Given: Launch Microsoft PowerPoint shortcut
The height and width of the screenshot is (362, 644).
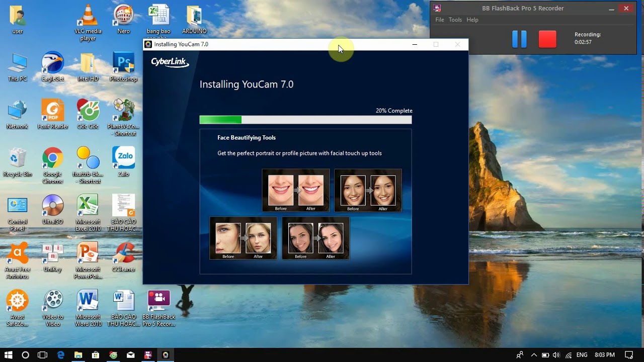Looking at the screenshot, I should pos(88,261).
